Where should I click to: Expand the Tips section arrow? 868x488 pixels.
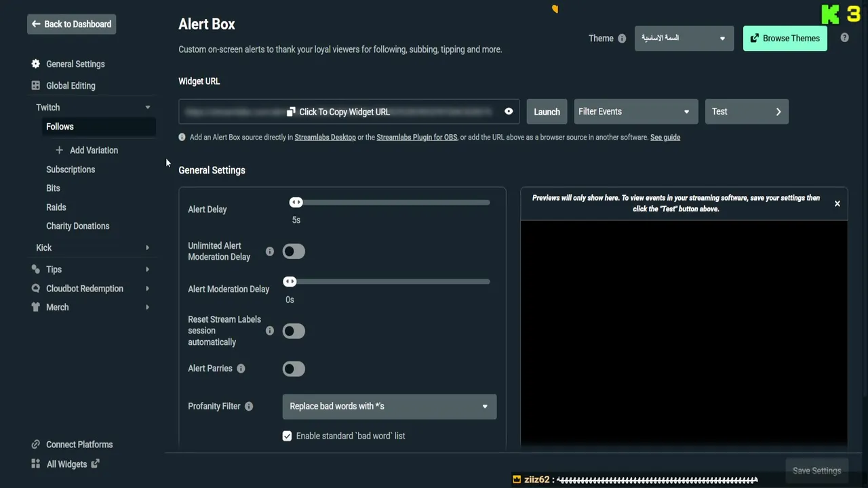147,270
